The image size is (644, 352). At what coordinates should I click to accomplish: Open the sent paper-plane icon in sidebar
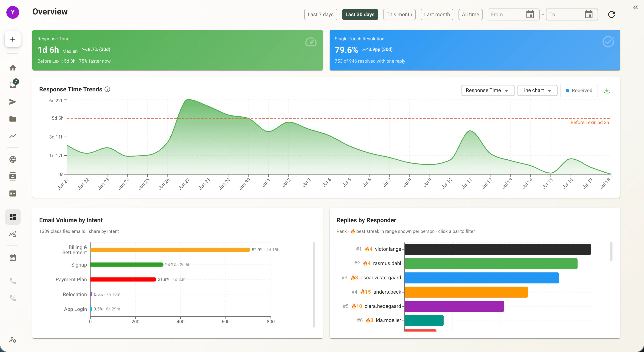click(x=13, y=102)
